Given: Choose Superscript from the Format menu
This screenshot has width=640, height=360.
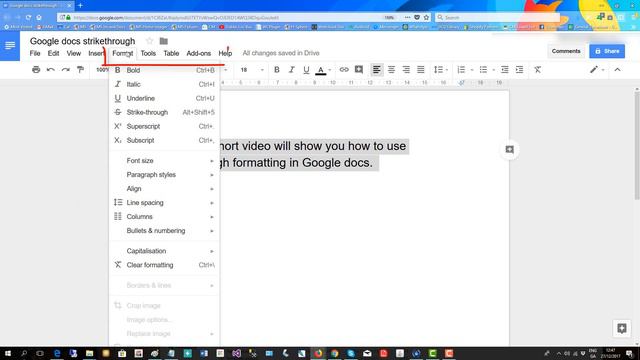Looking at the screenshot, I should pos(164,126).
